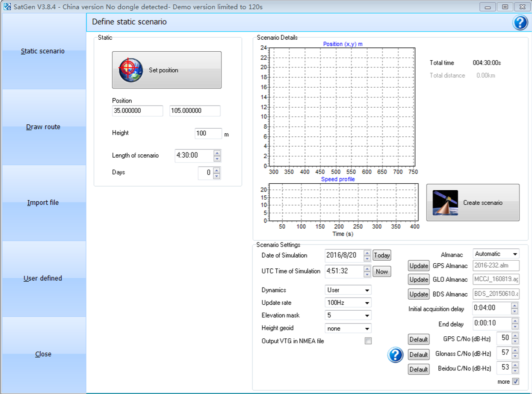
Task: Increase Beidou C/No value
Action: click(x=515, y=365)
